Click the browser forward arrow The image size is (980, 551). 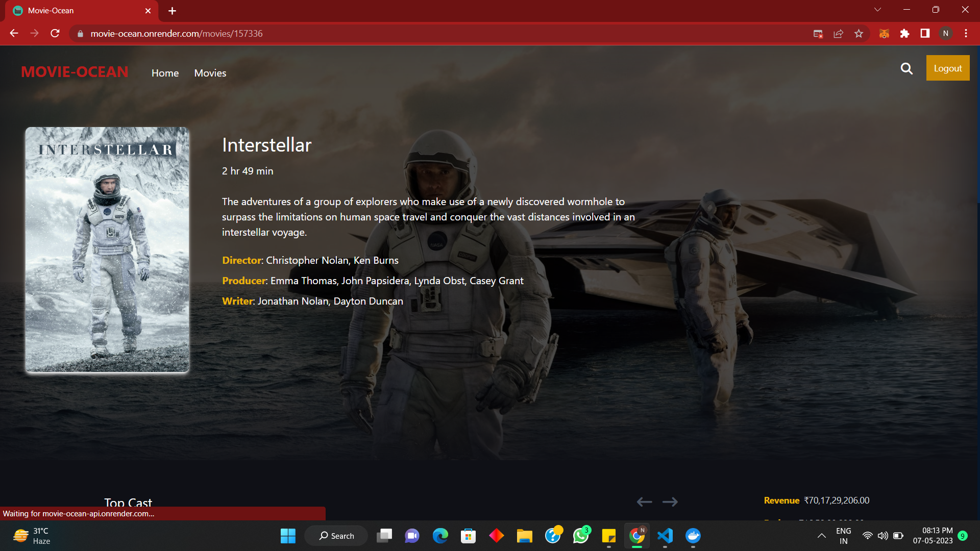click(x=34, y=33)
